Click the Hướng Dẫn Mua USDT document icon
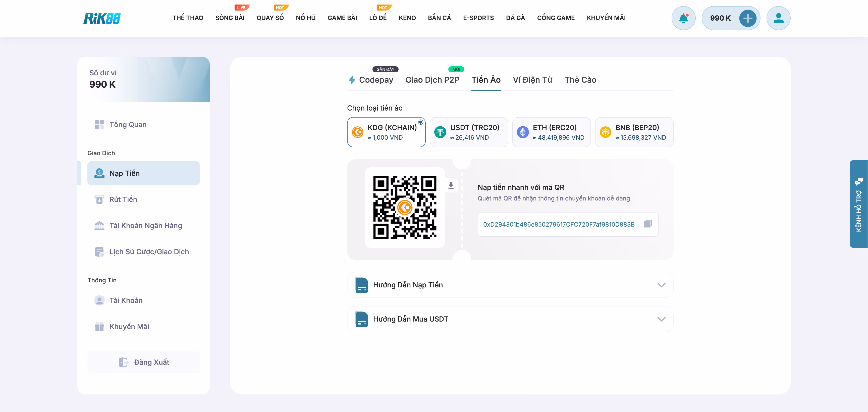868x412 pixels. pos(361,319)
